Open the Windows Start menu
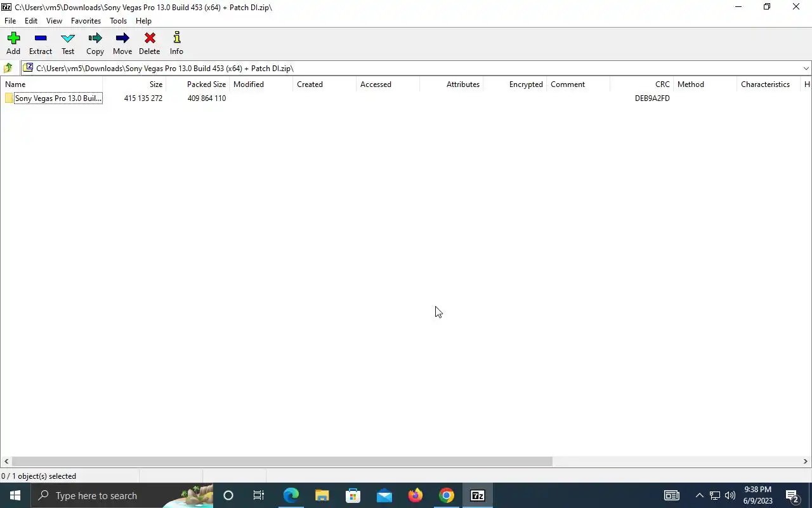The image size is (812, 508). [15, 495]
